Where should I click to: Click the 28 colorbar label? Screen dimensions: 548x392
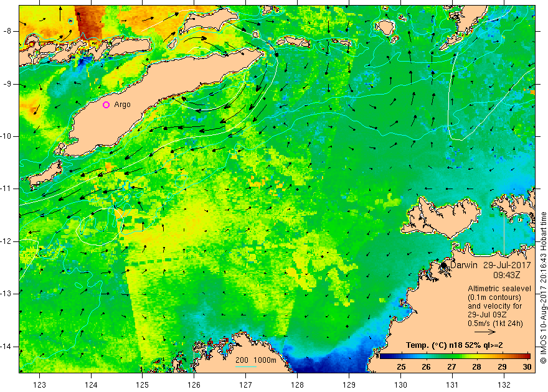point(477,367)
